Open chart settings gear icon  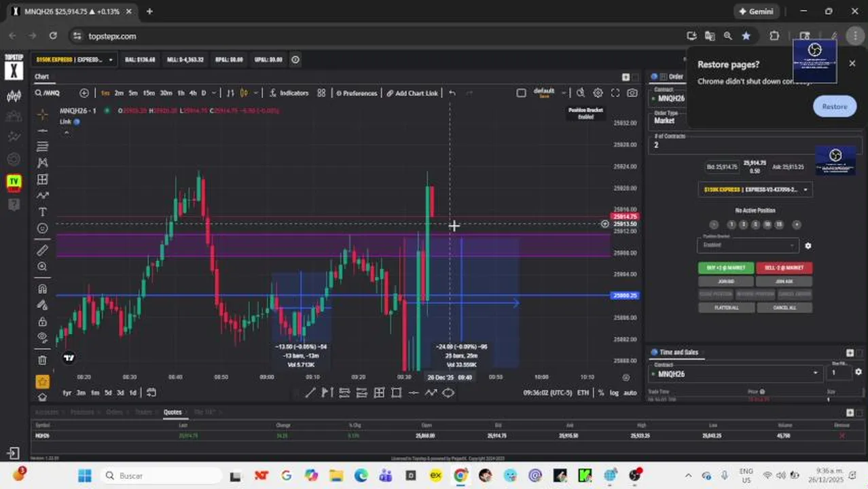pos(598,93)
